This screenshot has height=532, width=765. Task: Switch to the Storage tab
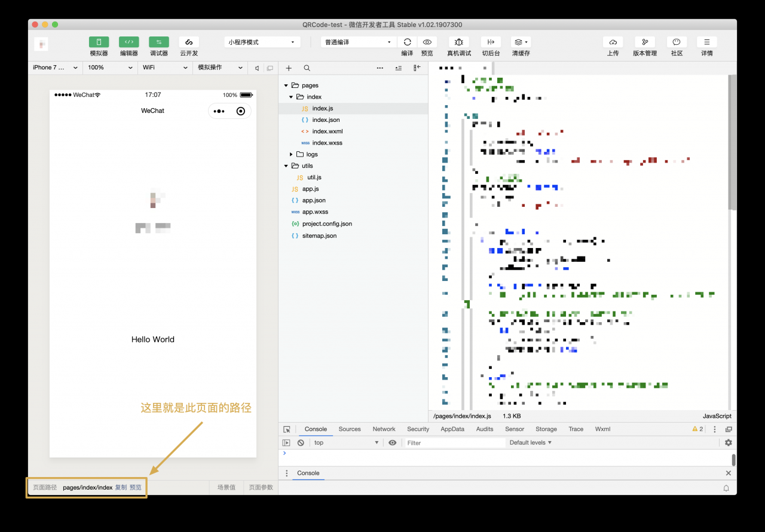546,429
